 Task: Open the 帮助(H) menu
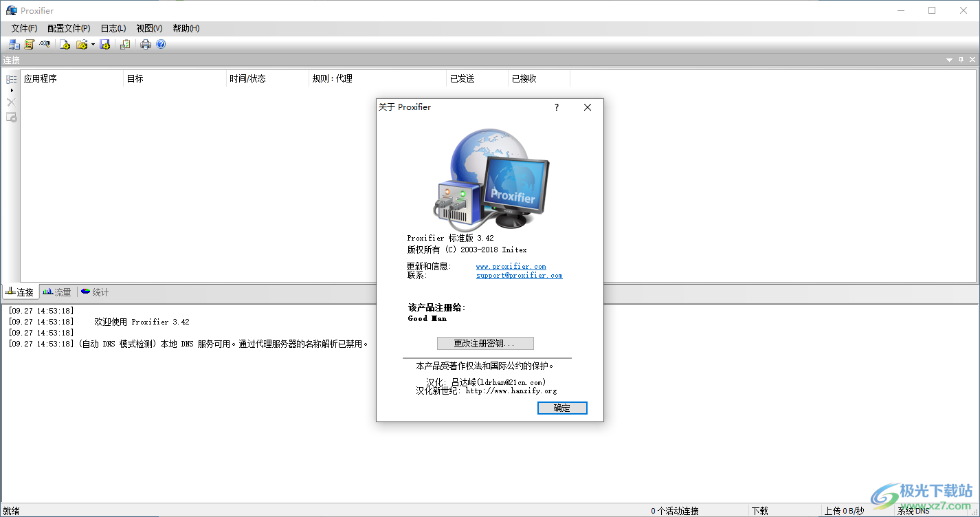pos(186,28)
